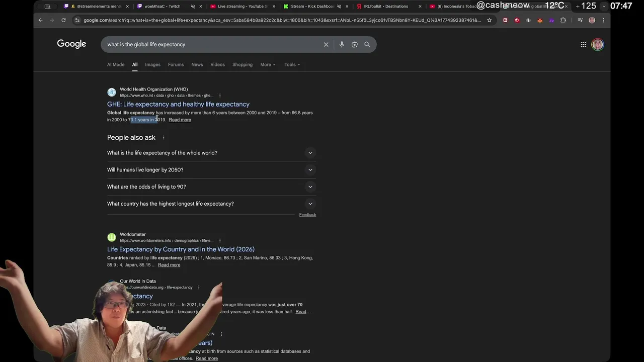
Task: Expand 'What is the life expectancy of the whole world?'
Action: 211,153
